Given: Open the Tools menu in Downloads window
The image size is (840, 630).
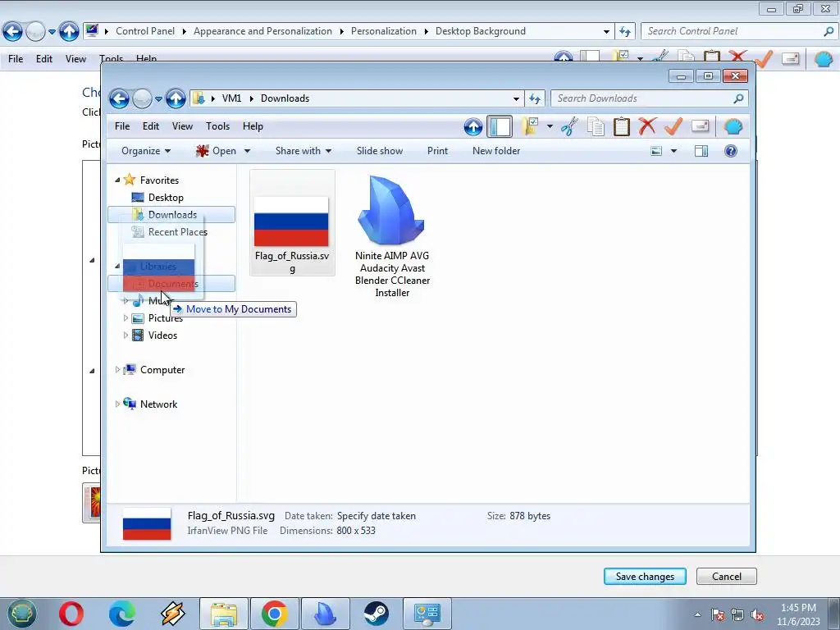Looking at the screenshot, I should click(x=217, y=126).
